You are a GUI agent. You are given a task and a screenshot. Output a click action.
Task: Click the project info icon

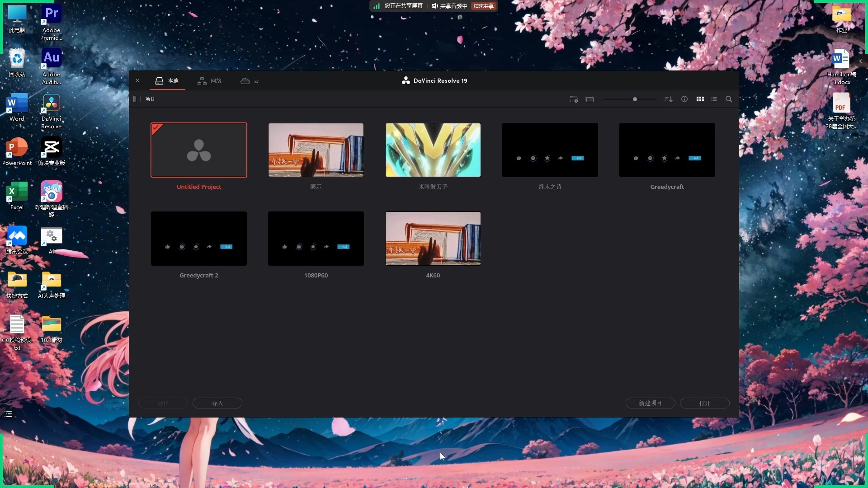(684, 99)
